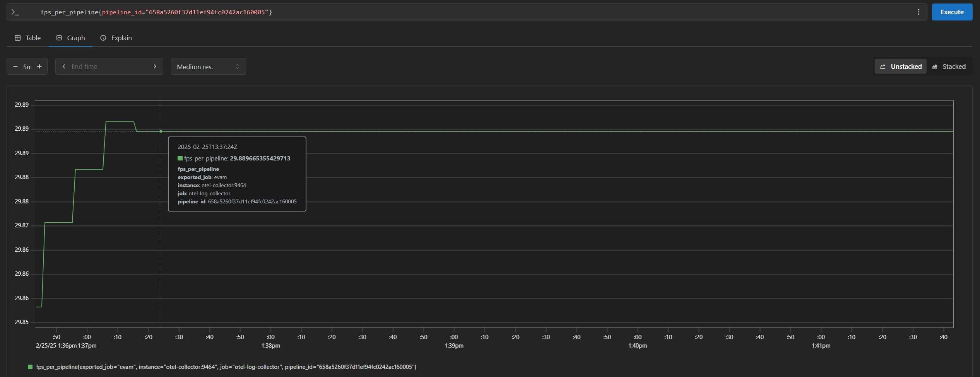Click the green legend color square

coord(30,367)
